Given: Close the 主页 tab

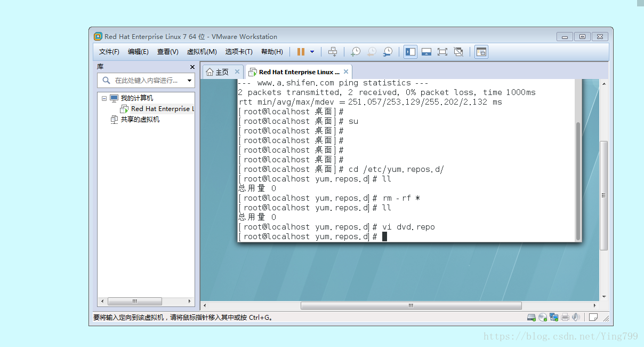Looking at the screenshot, I should click(237, 72).
